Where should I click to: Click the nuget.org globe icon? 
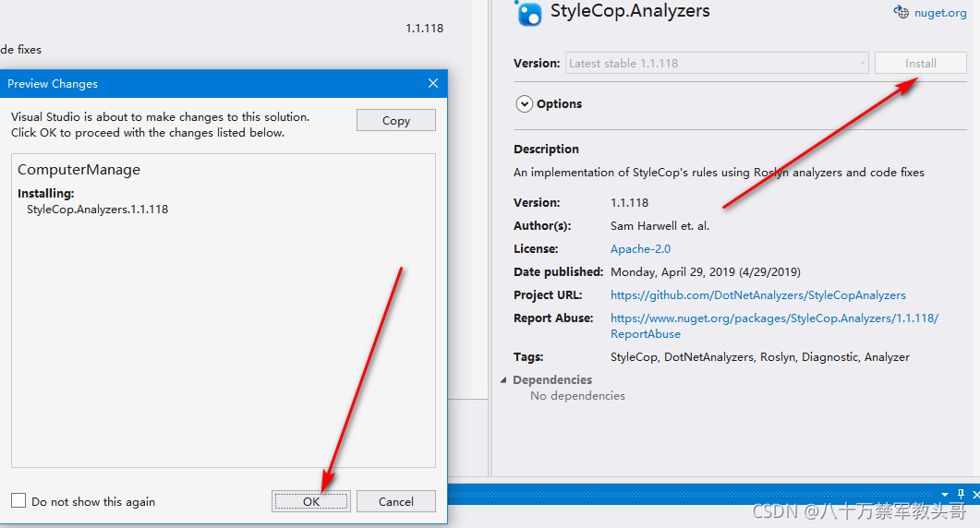(x=901, y=12)
